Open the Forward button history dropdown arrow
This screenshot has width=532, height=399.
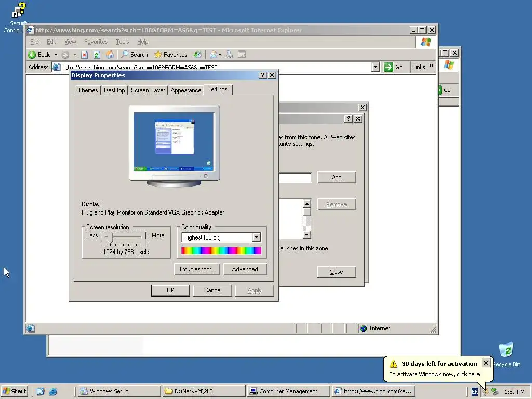coord(75,55)
